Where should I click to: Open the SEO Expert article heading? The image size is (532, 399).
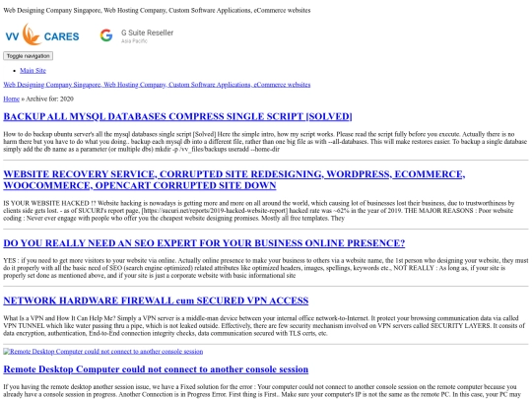204,243
